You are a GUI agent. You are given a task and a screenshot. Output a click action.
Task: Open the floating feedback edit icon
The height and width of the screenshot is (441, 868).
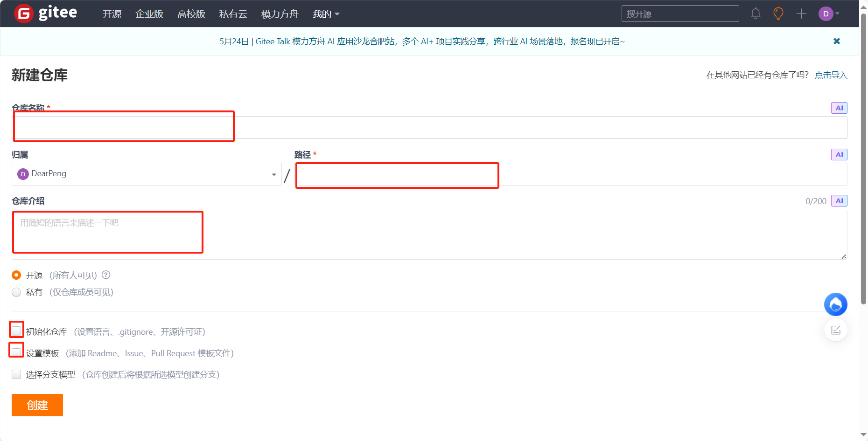(836, 330)
